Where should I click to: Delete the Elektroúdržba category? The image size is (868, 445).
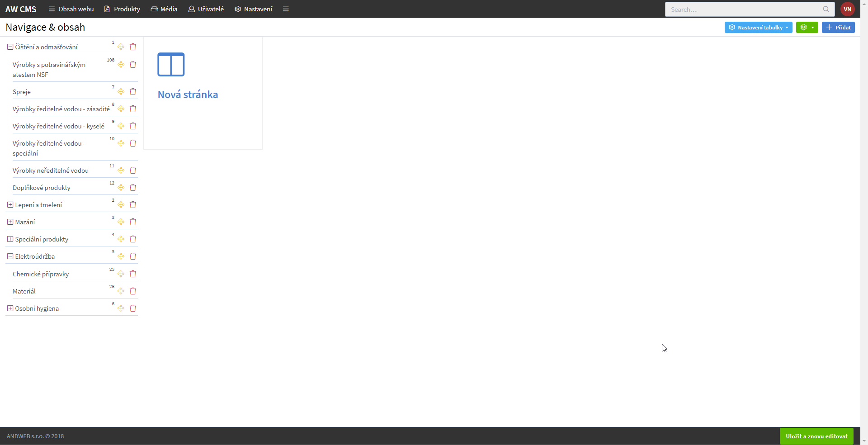point(133,256)
